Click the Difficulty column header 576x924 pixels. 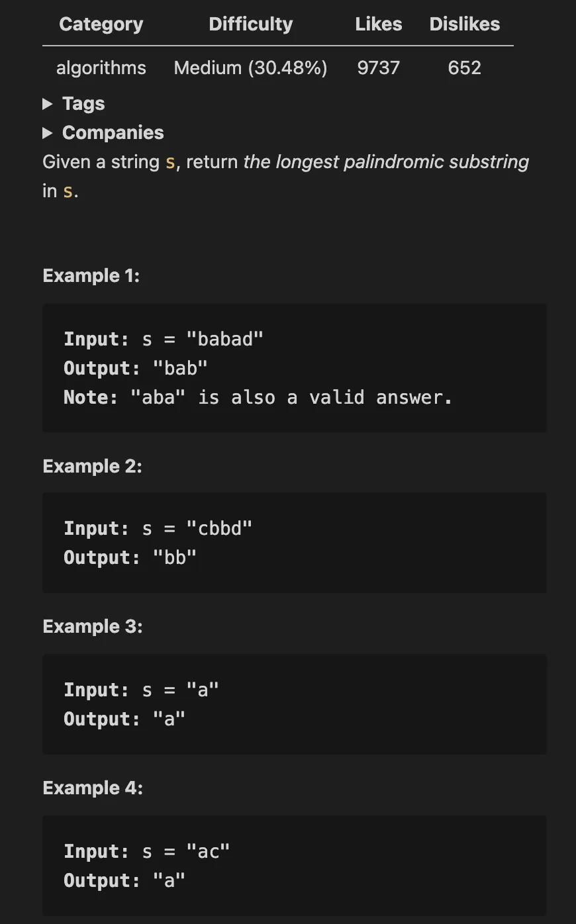[250, 24]
